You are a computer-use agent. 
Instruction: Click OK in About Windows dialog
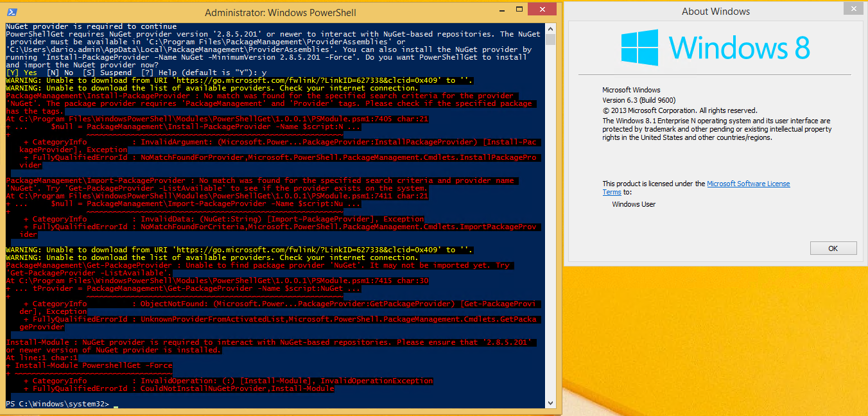click(x=833, y=248)
